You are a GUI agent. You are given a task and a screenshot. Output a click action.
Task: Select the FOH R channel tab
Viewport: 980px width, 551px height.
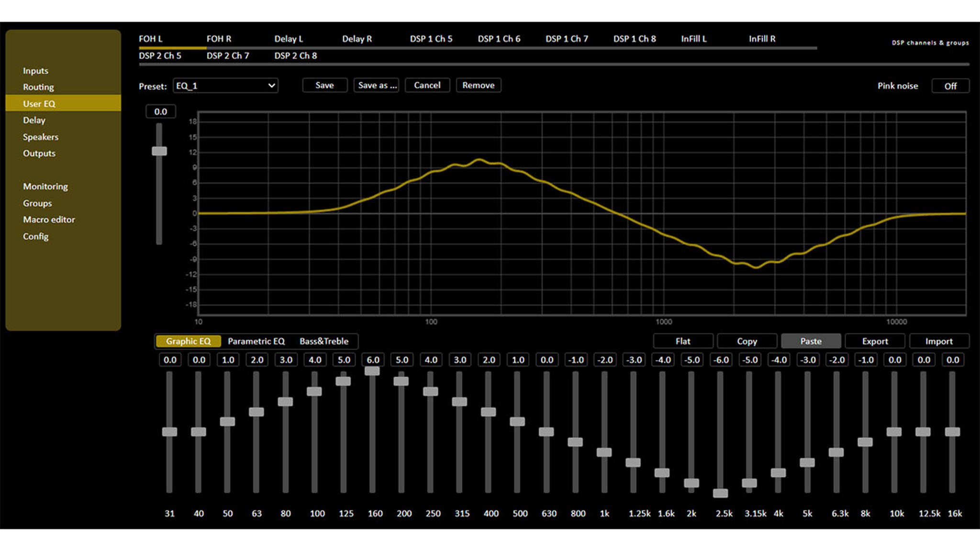219,39
